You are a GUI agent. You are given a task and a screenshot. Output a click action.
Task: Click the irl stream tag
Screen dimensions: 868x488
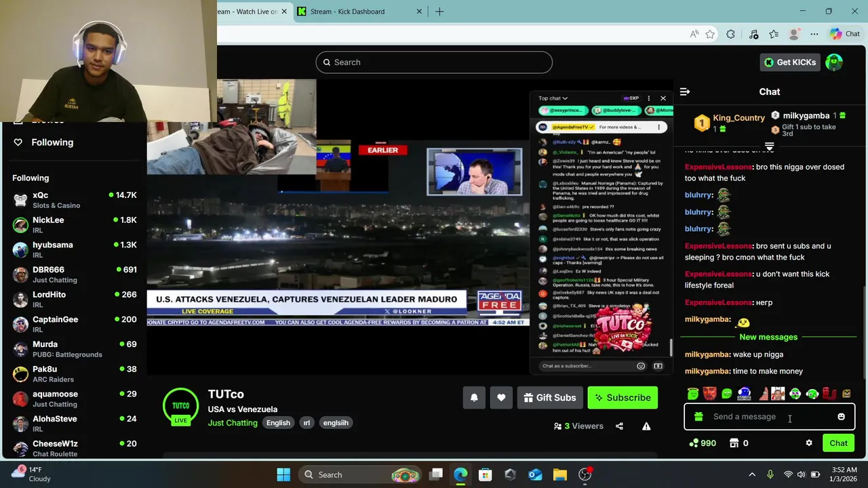click(x=307, y=423)
